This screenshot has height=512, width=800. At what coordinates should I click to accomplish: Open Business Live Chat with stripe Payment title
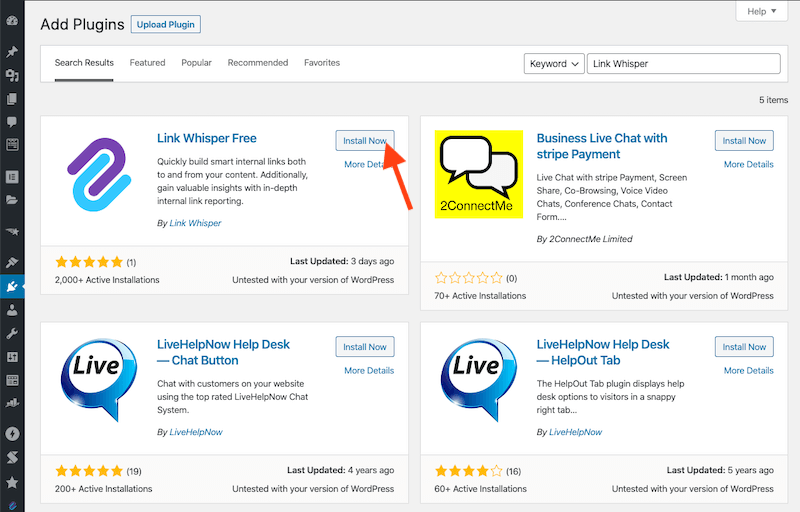[602, 146]
